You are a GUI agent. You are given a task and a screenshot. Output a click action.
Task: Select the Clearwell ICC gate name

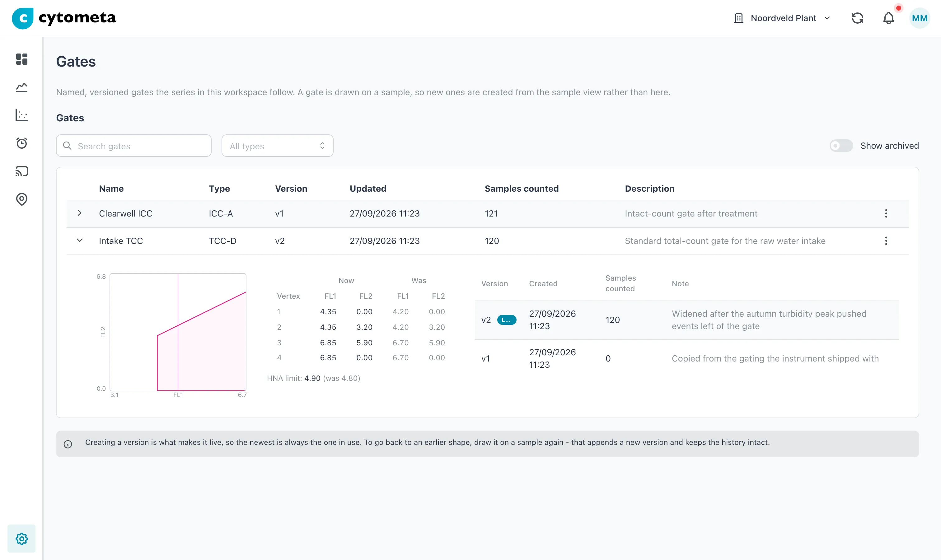pyautogui.click(x=126, y=214)
